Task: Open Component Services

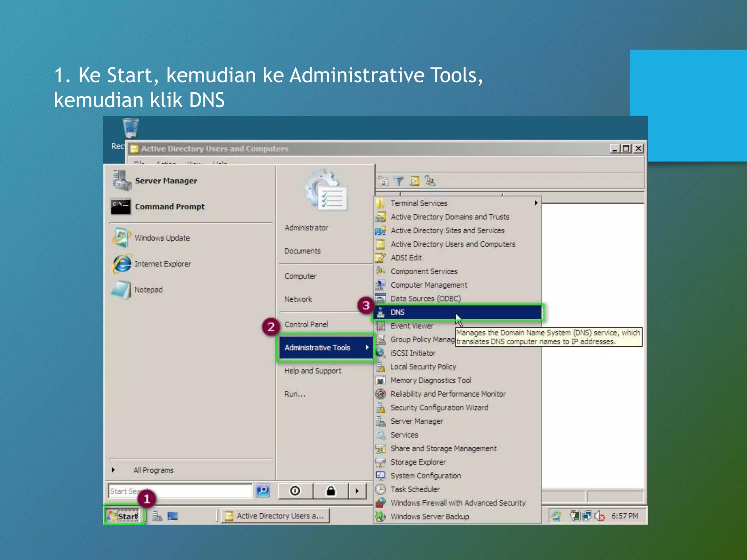Action: click(x=457, y=271)
